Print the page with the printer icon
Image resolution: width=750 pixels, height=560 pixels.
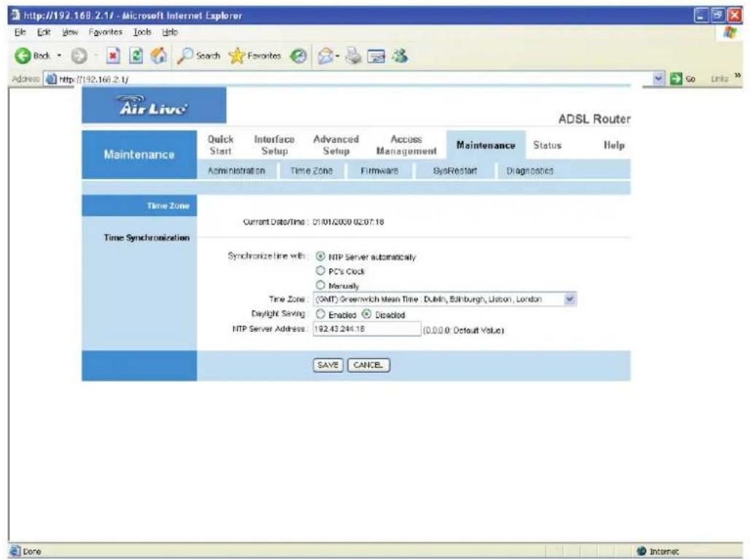coord(353,56)
